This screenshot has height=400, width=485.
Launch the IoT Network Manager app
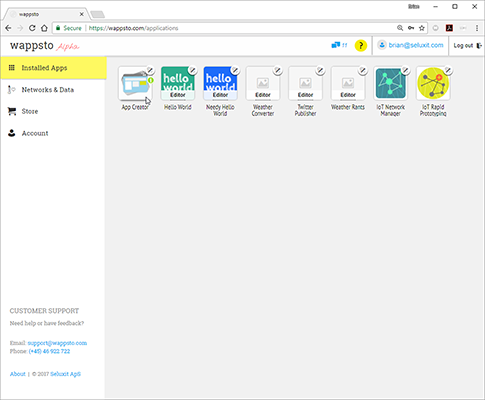391,83
